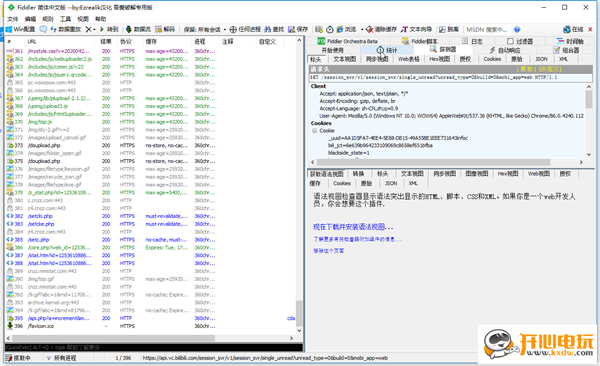
Task: Click the blue help icon beside MSDN search
Action: 517,29
